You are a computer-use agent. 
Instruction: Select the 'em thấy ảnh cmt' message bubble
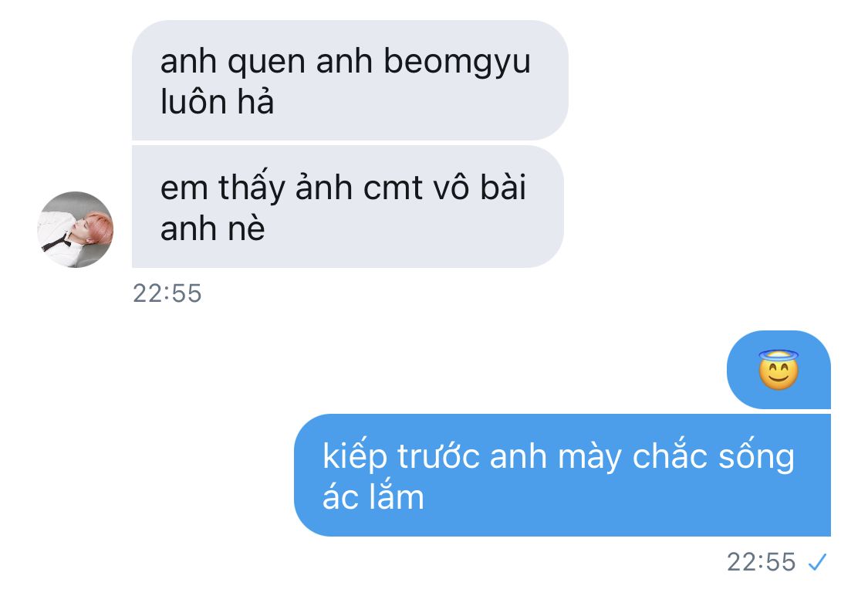point(348,207)
